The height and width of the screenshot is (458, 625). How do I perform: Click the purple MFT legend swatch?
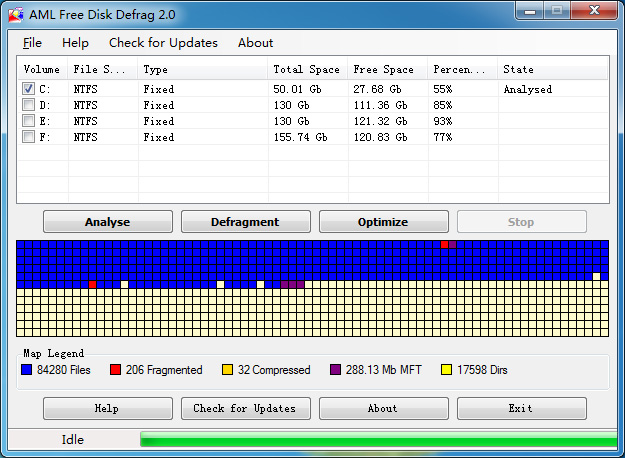click(x=335, y=370)
